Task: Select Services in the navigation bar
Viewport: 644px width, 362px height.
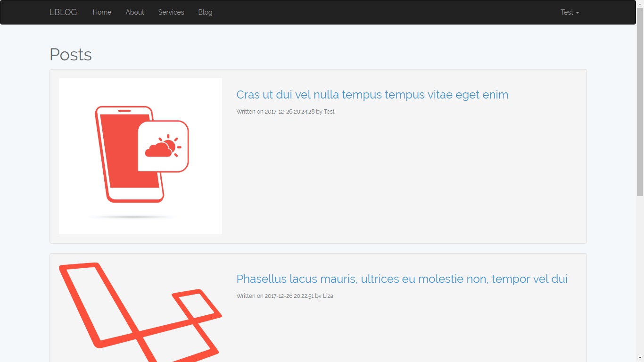Action: tap(171, 12)
